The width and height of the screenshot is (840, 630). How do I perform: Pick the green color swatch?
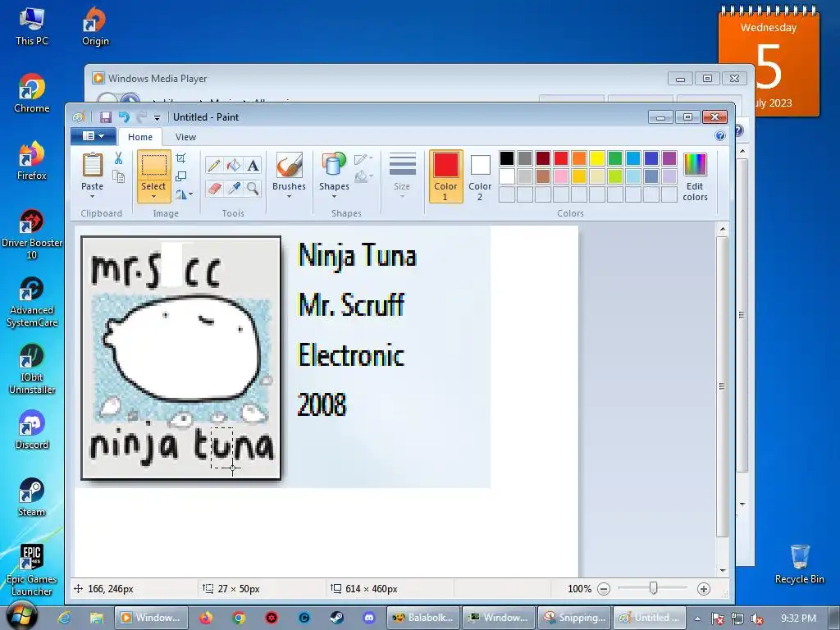point(615,158)
